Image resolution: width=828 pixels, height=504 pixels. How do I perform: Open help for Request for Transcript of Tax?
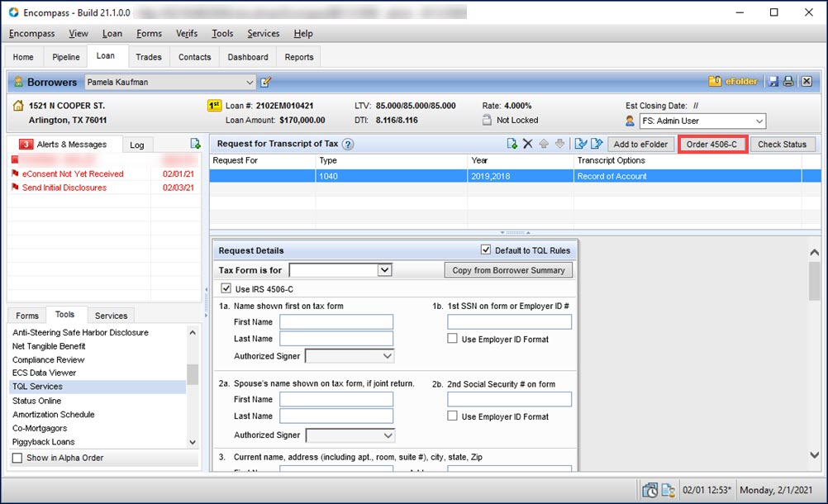(348, 144)
